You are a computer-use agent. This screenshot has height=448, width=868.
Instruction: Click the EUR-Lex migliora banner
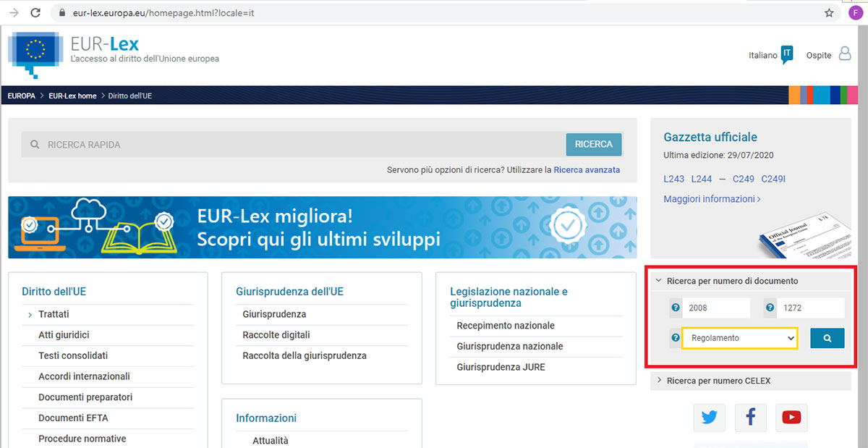(x=323, y=227)
